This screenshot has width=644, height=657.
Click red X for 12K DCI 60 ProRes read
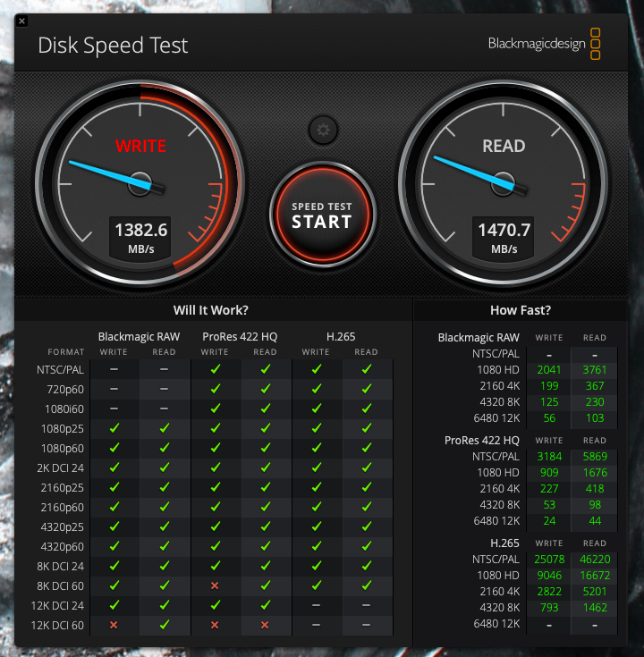click(x=265, y=625)
